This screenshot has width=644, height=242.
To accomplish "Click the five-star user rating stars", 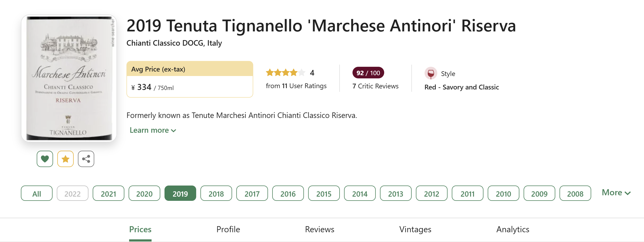I will click(286, 73).
